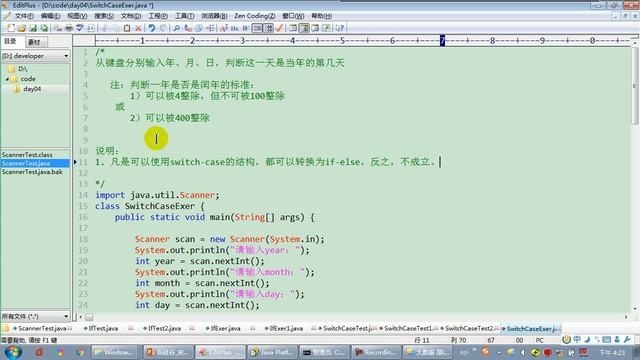Open the 文件(F) menu
The image size is (640, 360).
click(x=24, y=16)
